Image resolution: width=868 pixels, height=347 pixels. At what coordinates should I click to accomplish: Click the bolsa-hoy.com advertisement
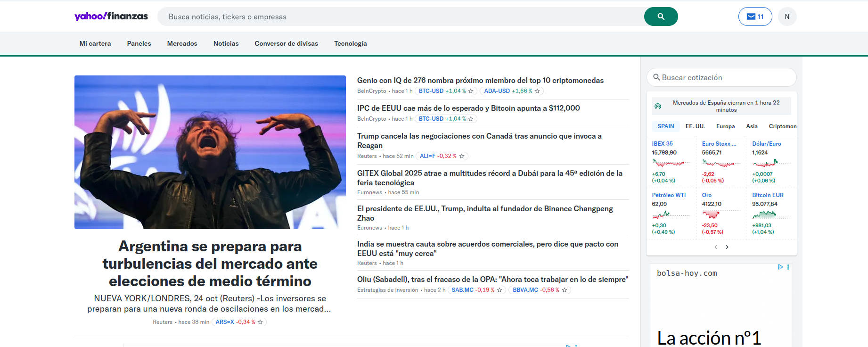721,306
